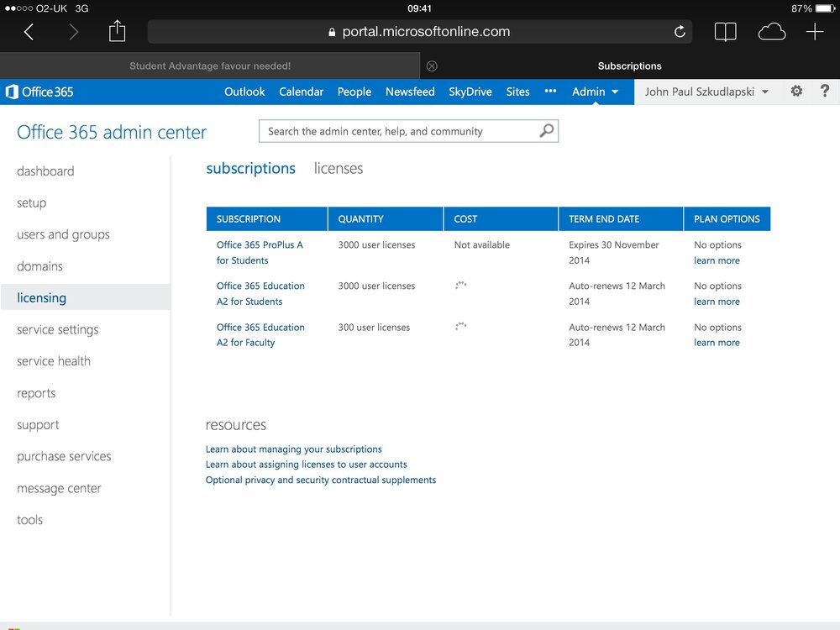Click learn more for A2 for Students row
The height and width of the screenshot is (630, 840).
pyautogui.click(x=717, y=302)
